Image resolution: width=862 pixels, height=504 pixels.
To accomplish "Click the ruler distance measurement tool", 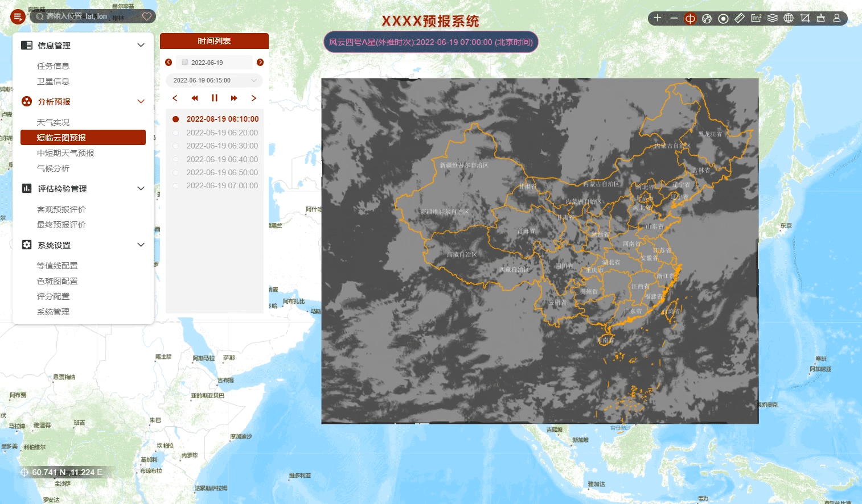I will click(739, 18).
